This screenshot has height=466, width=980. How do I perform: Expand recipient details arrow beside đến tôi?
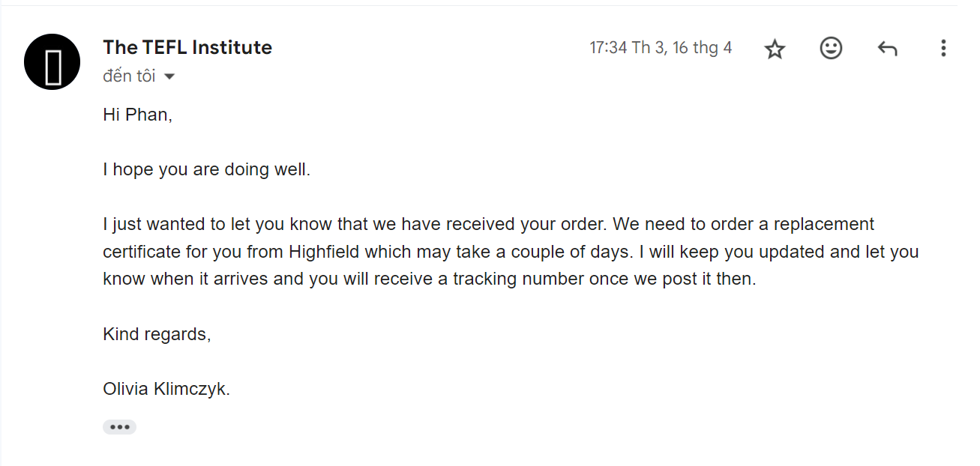tap(169, 76)
